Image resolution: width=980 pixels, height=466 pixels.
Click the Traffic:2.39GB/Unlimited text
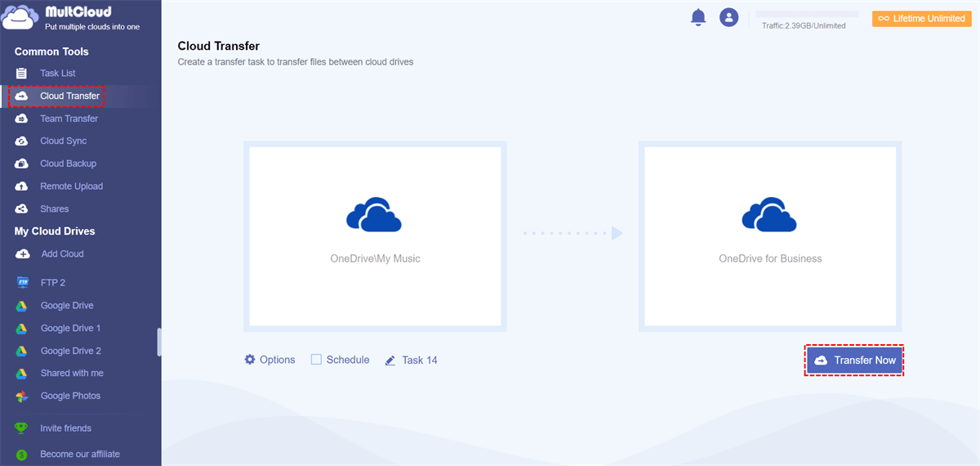804,26
